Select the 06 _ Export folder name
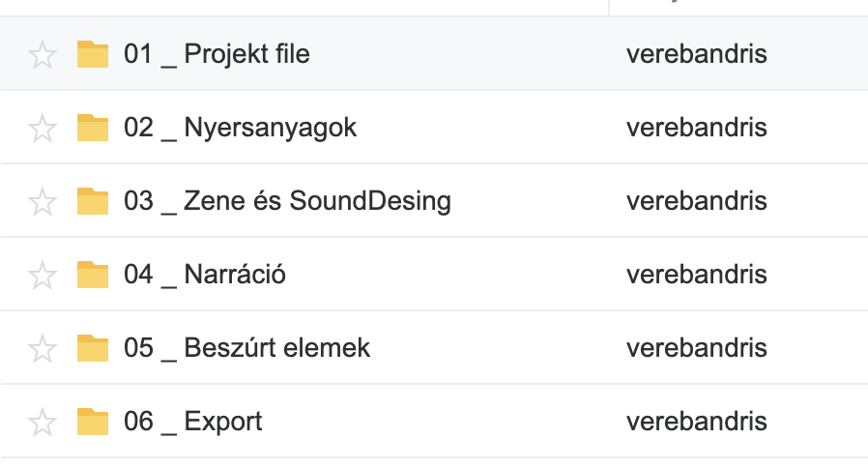The height and width of the screenshot is (468, 868). 192,422
